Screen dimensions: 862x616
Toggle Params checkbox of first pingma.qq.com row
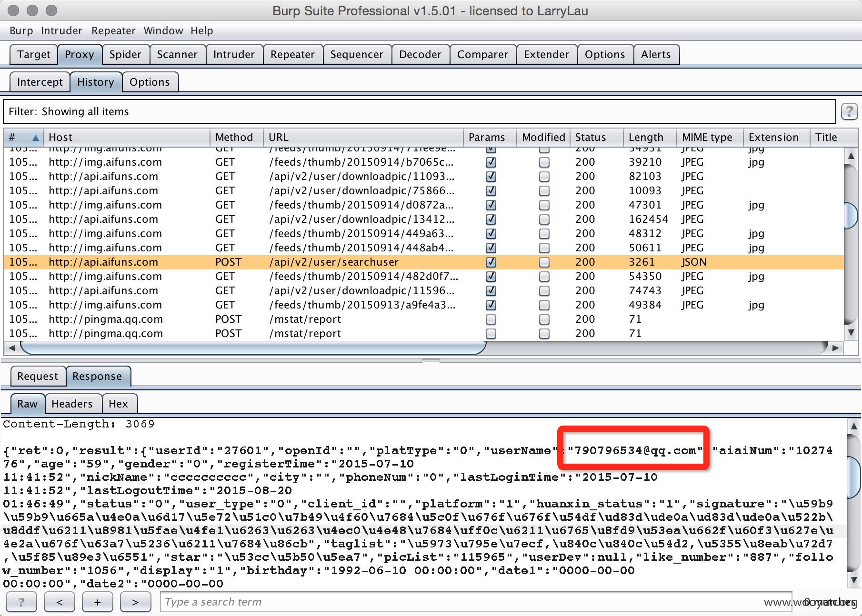click(491, 319)
